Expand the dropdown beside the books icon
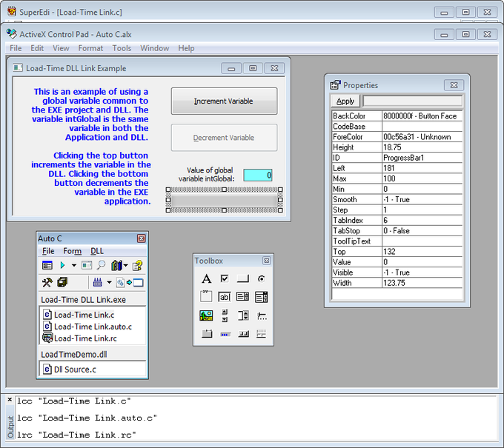 126,265
